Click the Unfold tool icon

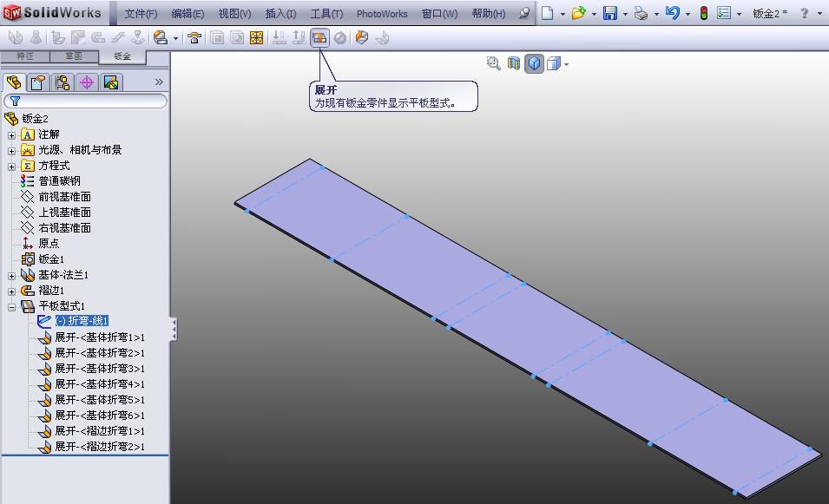pos(280,37)
